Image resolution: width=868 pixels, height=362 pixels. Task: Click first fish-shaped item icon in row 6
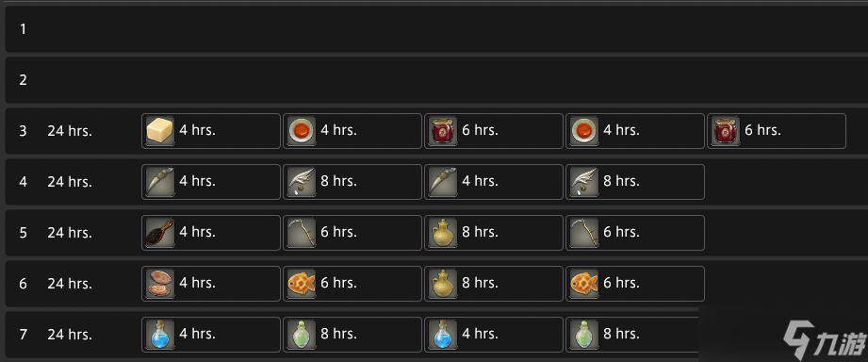[302, 284]
